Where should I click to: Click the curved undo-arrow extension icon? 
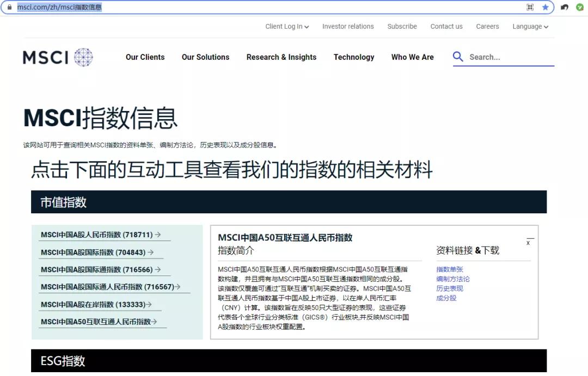(564, 7)
